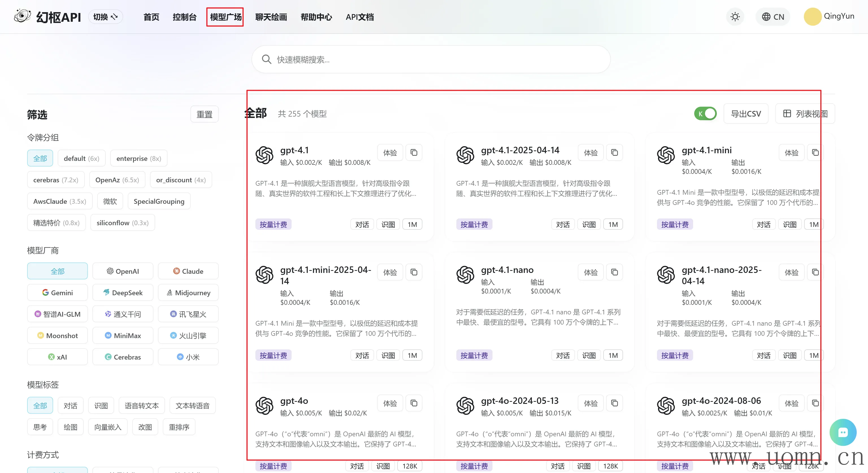Toggle the K price unit switch
Image resolution: width=868 pixels, height=473 pixels.
[705, 114]
